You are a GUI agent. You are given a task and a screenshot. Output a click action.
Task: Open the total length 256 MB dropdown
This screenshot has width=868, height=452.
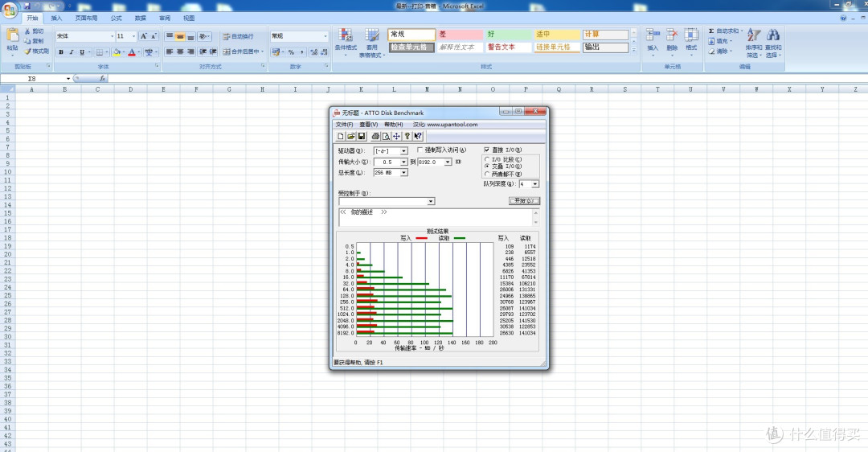tap(404, 173)
